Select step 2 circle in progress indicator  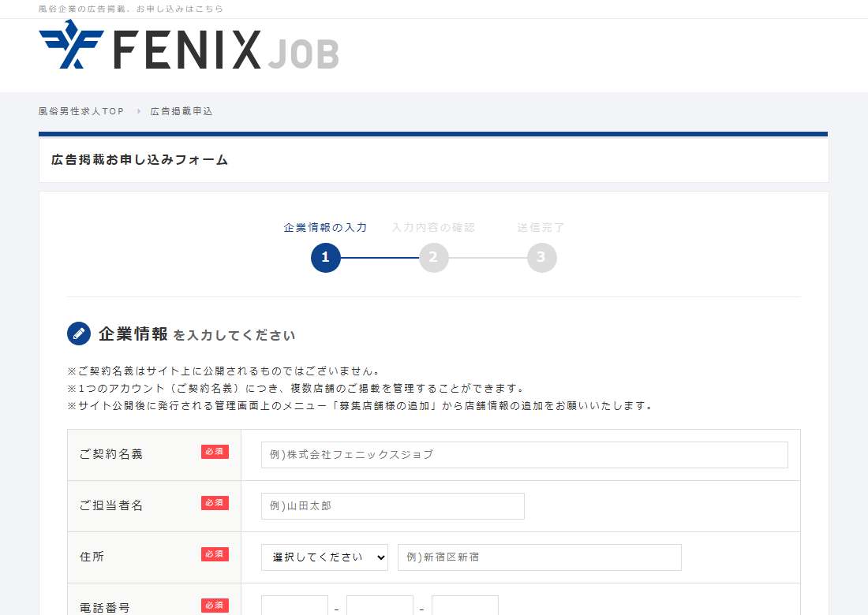coord(433,257)
